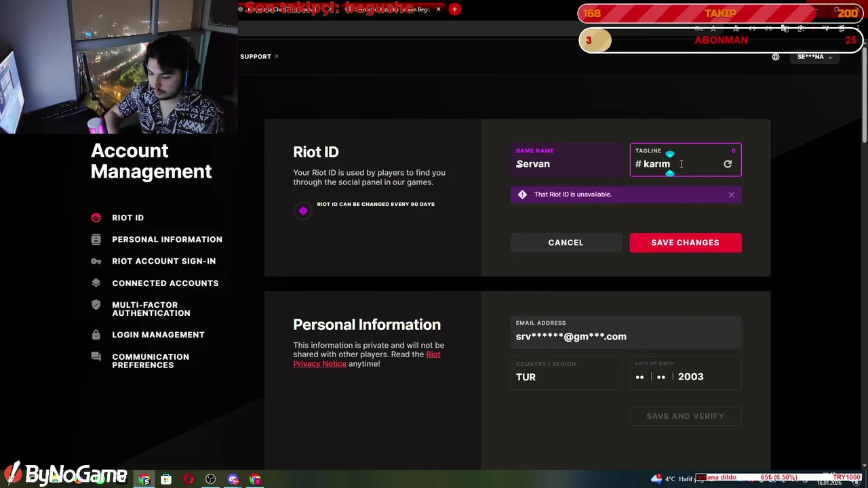Click the CANCEL button
This screenshot has width=868, height=488.
(x=566, y=243)
